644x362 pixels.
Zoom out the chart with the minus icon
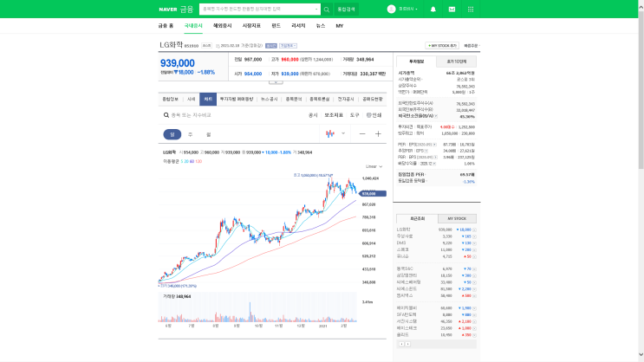pos(362,133)
